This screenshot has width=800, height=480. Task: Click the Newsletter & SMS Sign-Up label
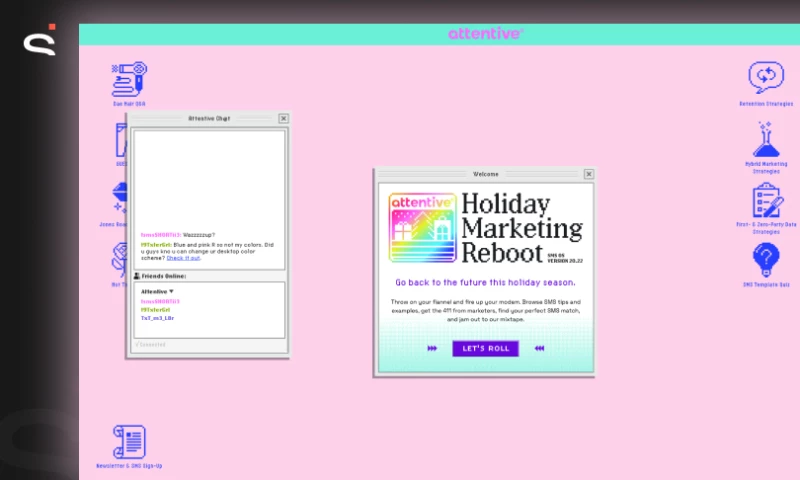129,466
